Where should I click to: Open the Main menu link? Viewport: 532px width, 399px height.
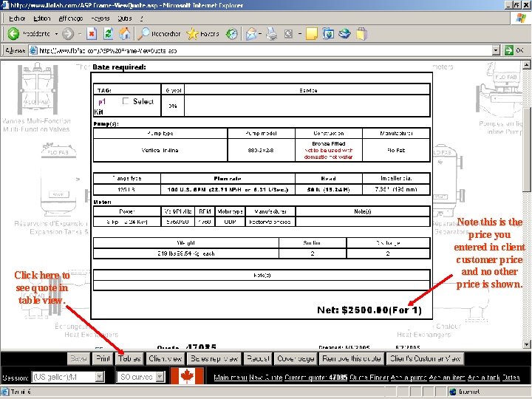(x=231, y=378)
